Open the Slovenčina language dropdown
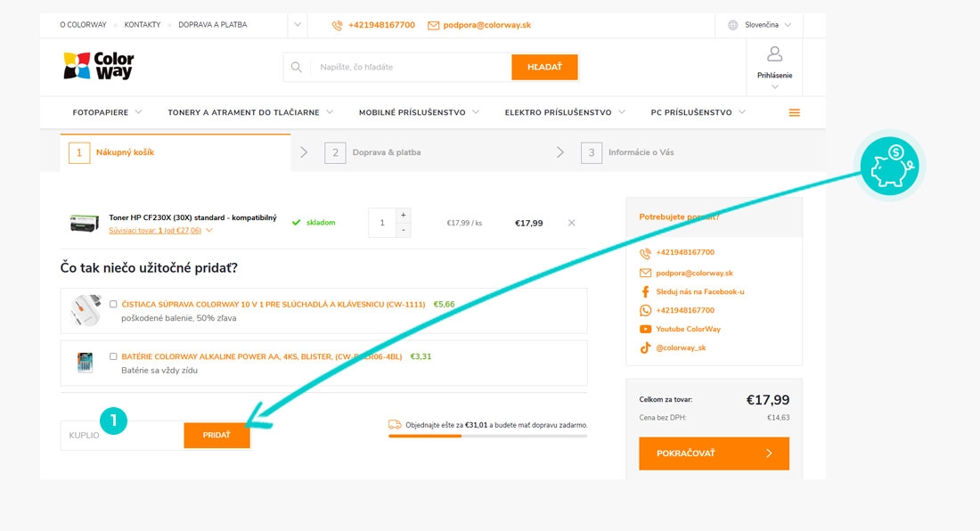 point(759,25)
